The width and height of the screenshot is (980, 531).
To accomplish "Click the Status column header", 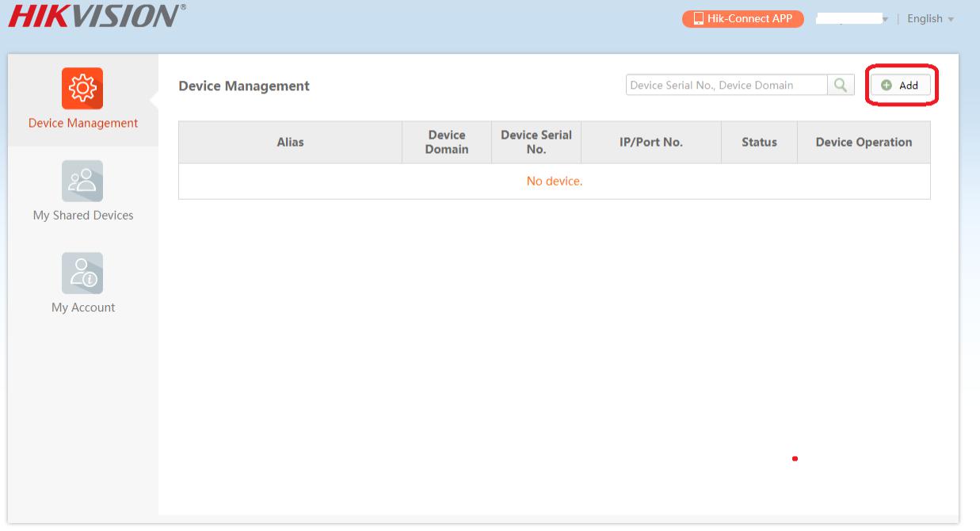I will (x=759, y=143).
